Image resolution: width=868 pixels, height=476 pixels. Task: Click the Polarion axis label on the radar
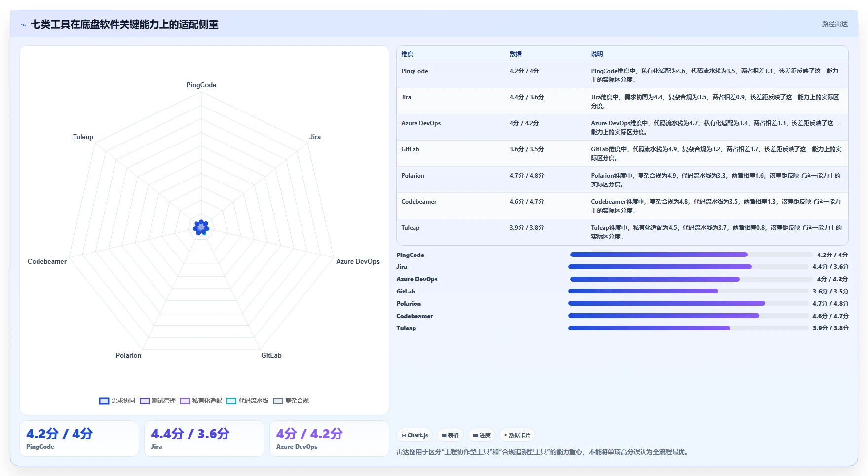coord(128,355)
